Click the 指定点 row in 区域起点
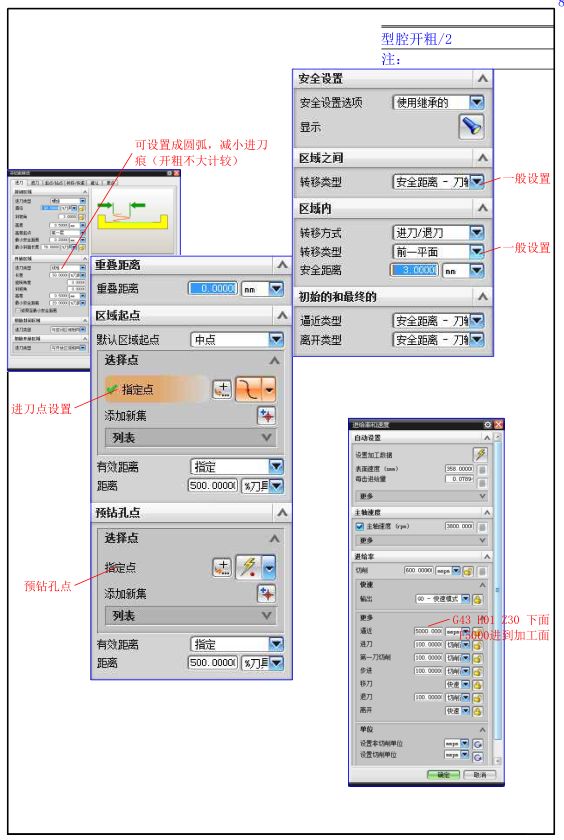 [x=156, y=389]
